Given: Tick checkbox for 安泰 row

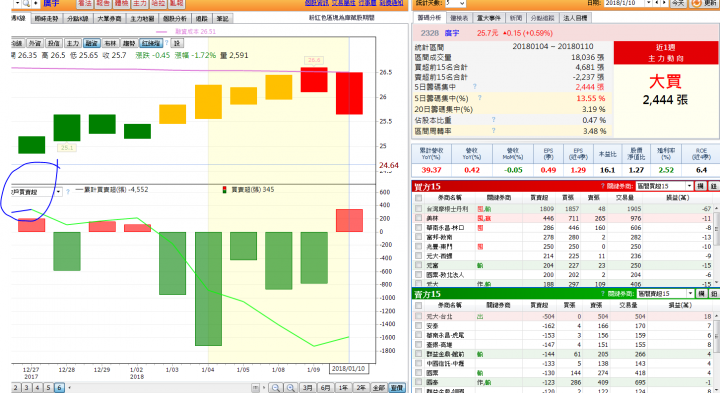Looking at the screenshot, I should 418,326.
